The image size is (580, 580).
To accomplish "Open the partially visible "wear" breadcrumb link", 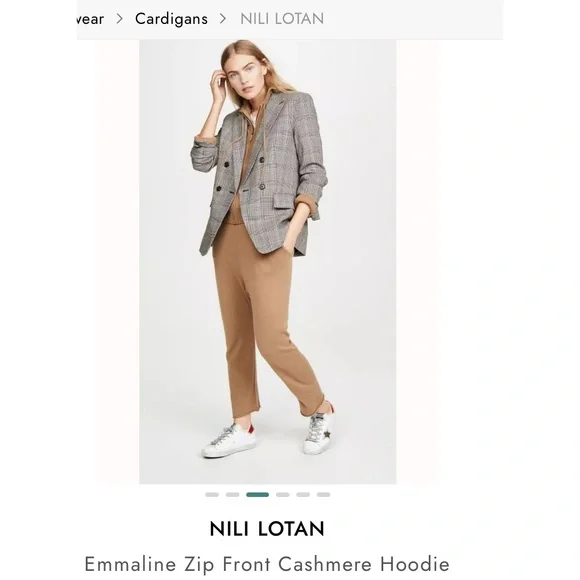I will pos(90,19).
